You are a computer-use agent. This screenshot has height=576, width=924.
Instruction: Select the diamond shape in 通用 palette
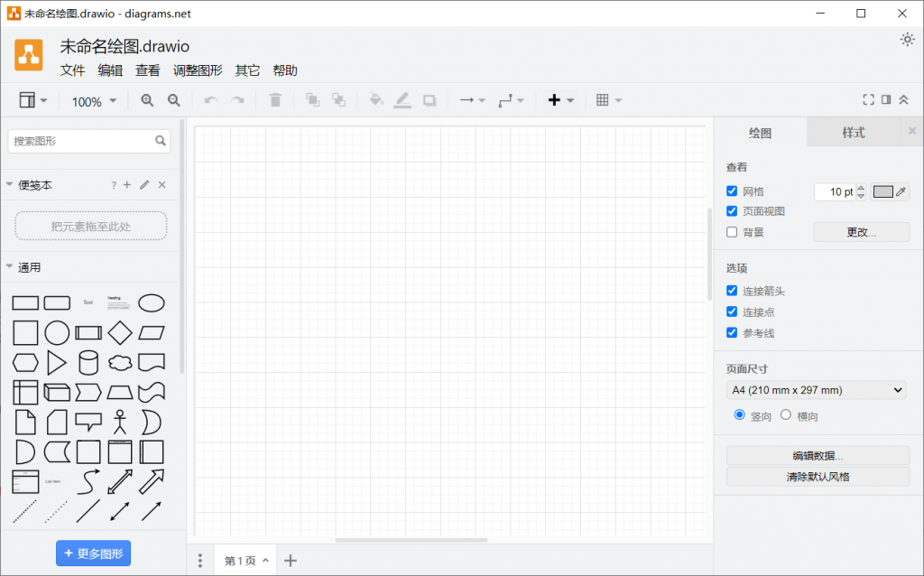[120, 333]
